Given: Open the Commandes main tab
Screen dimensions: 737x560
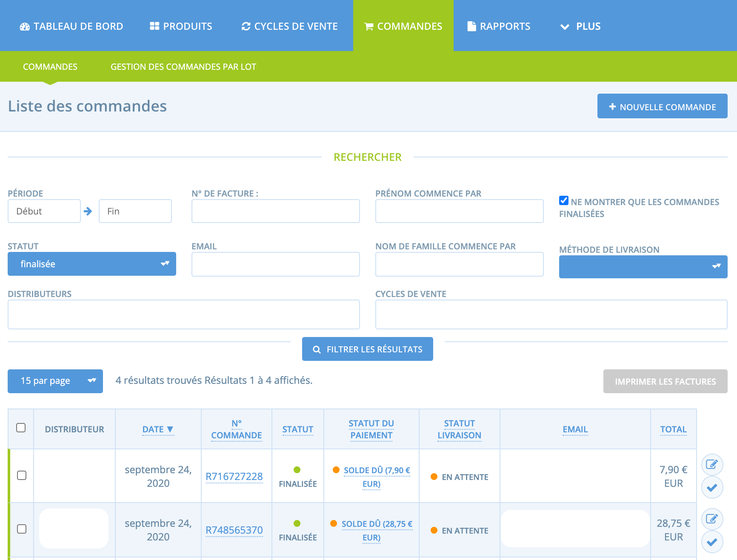Looking at the screenshot, I should click(403, 26).
